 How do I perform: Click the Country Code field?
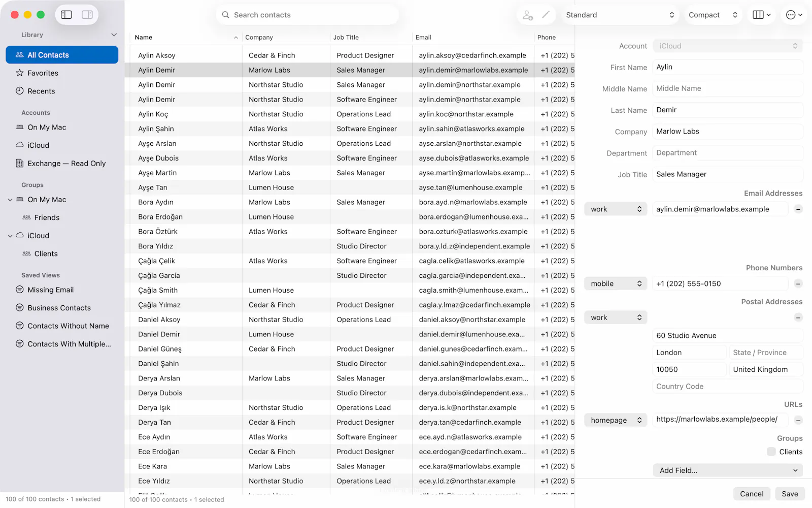pyautogui.click(x=728, y=387)
